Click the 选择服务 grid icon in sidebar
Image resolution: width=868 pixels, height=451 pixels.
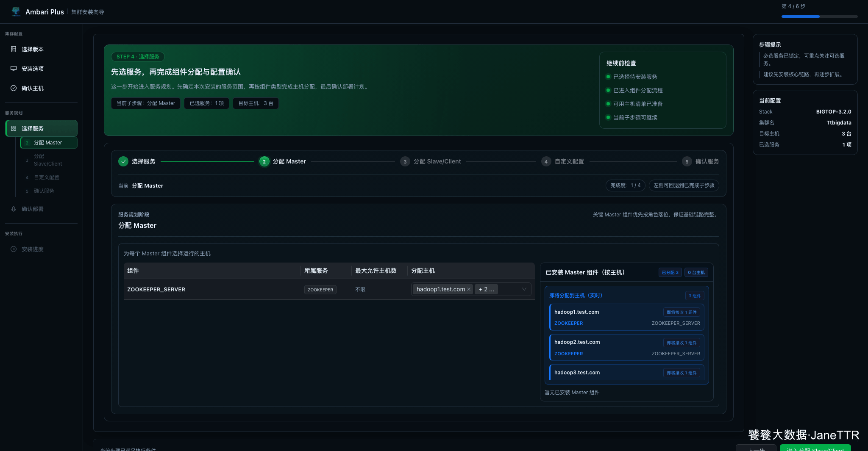click(14, 128)
